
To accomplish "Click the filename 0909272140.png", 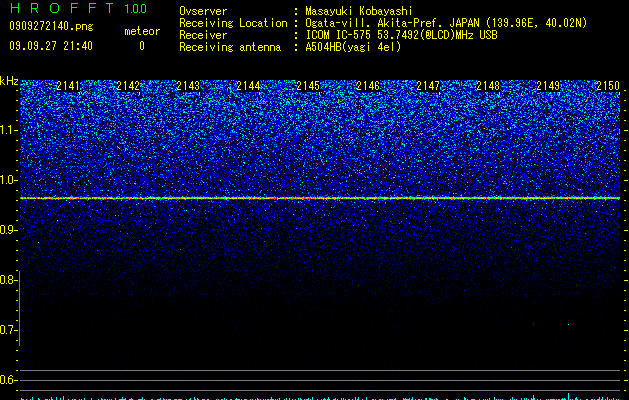I will (51, 26).
